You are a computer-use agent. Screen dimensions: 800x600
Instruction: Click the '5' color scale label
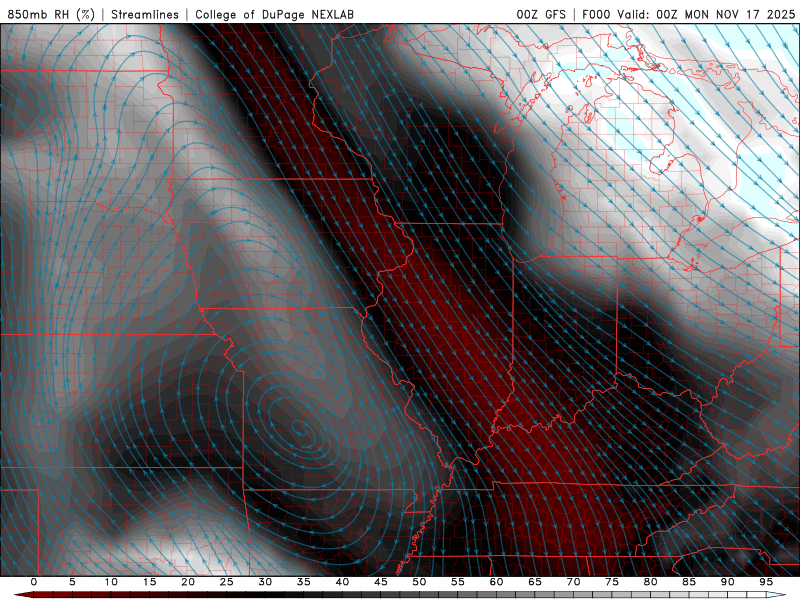tap(72, 582)
